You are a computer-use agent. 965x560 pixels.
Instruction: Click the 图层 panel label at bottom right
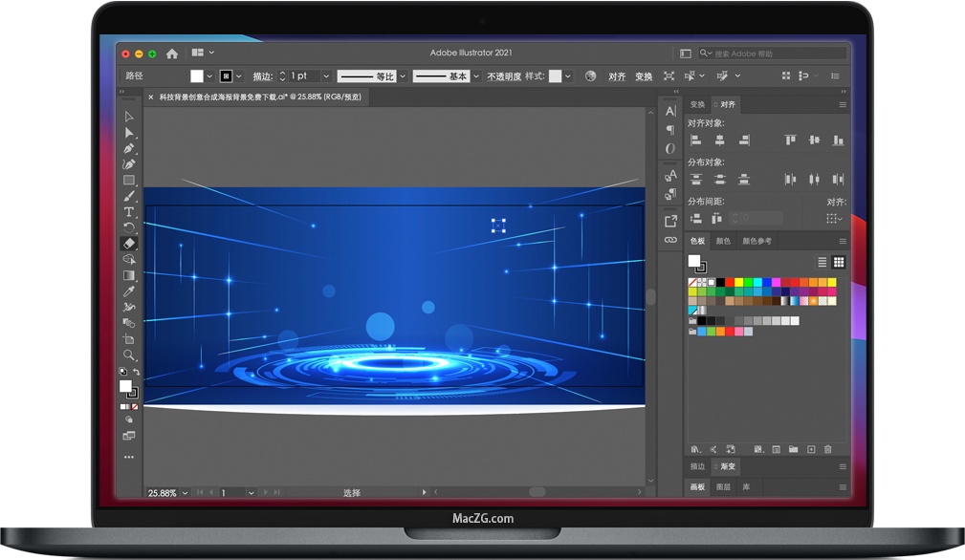725,487
